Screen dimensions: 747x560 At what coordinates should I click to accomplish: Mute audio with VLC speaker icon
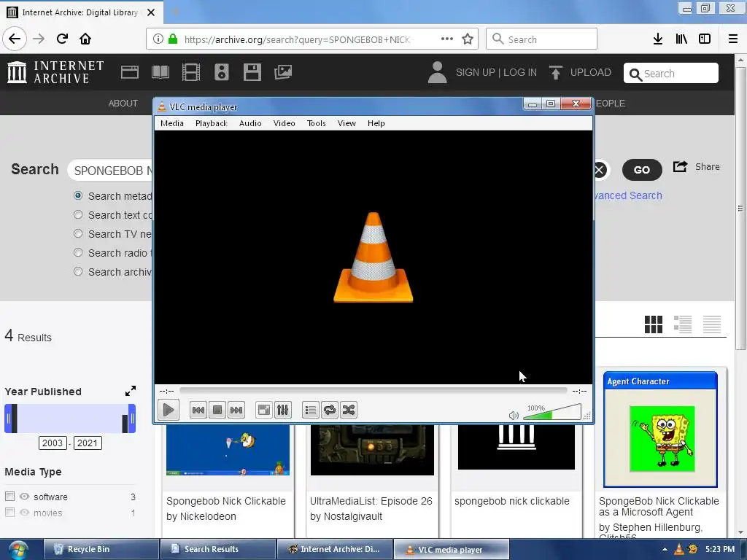[514, 415]
